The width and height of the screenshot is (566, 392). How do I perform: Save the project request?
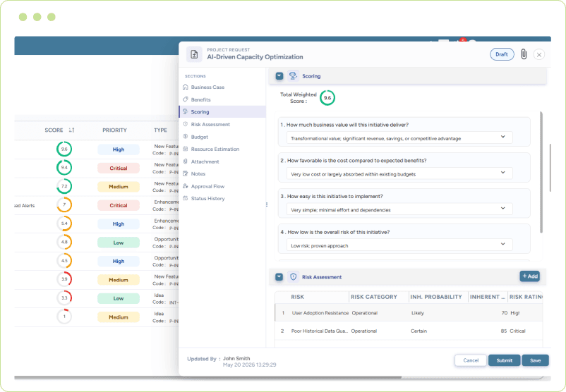point(536,360)
